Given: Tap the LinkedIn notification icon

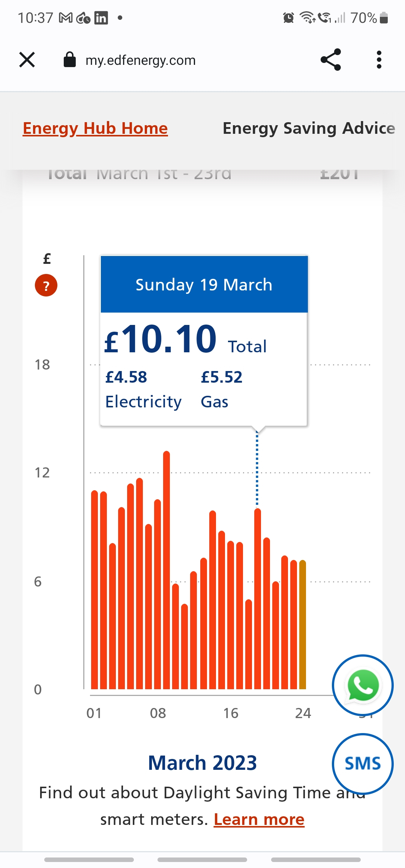Looking at the screenshot, I should pos(101,18).
